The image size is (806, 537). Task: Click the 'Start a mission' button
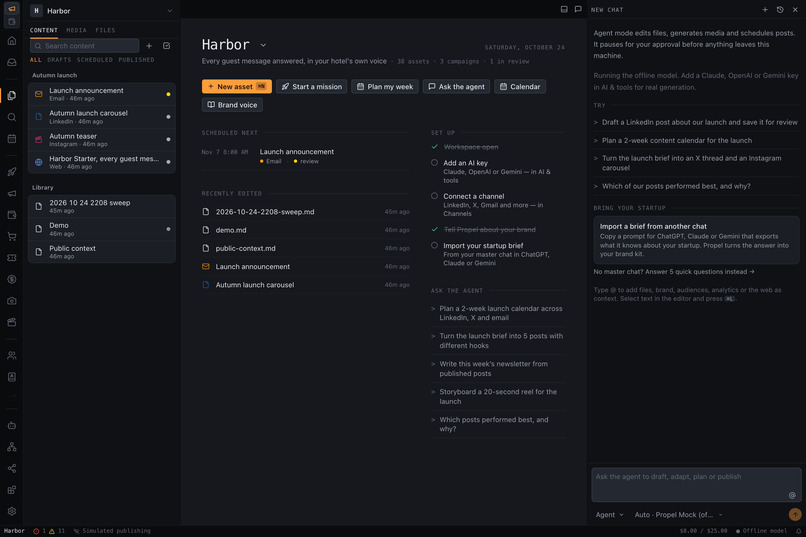(x=312, y=86)
